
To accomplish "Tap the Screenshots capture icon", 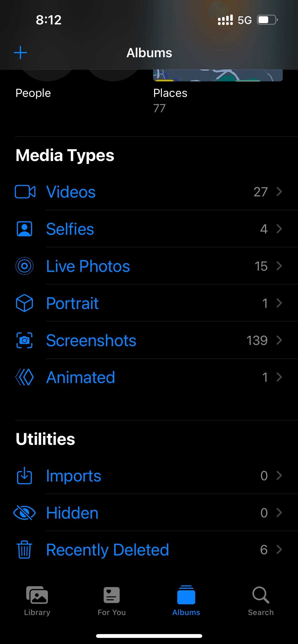I will point(24,340).
